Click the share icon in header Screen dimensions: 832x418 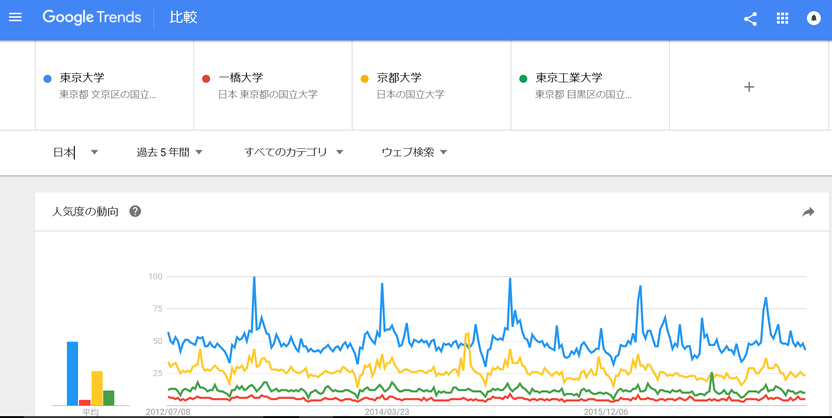(750, 19)
